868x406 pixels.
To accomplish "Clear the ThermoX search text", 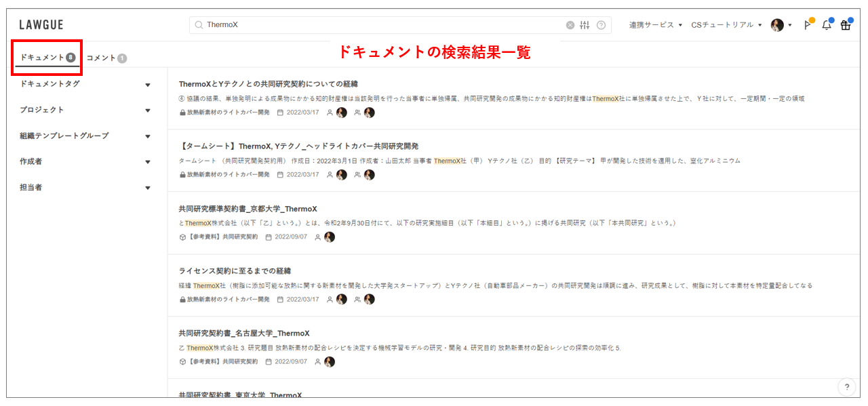I will point(570,25).
